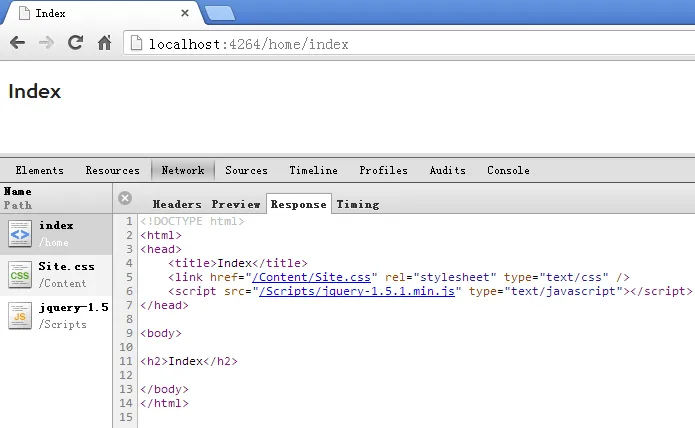Screen dimensions: 695x428
Task: Switch to the Resources panel
Action: click(x=113, y=171)
